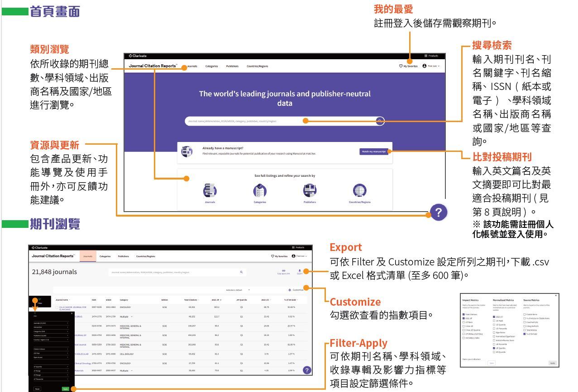Open the Categories tab on journal list page
The image size is (578, 392).
pyautogui.click(x=105, y=256)
